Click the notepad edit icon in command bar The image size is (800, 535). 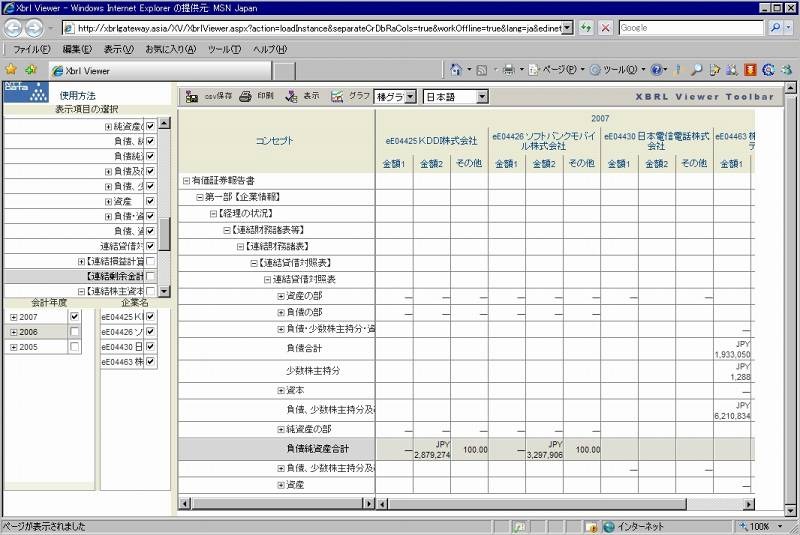[714, 70]
